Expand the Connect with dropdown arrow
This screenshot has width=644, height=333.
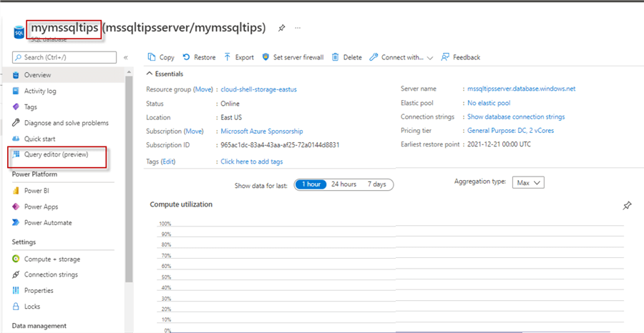tap(430, 58)
